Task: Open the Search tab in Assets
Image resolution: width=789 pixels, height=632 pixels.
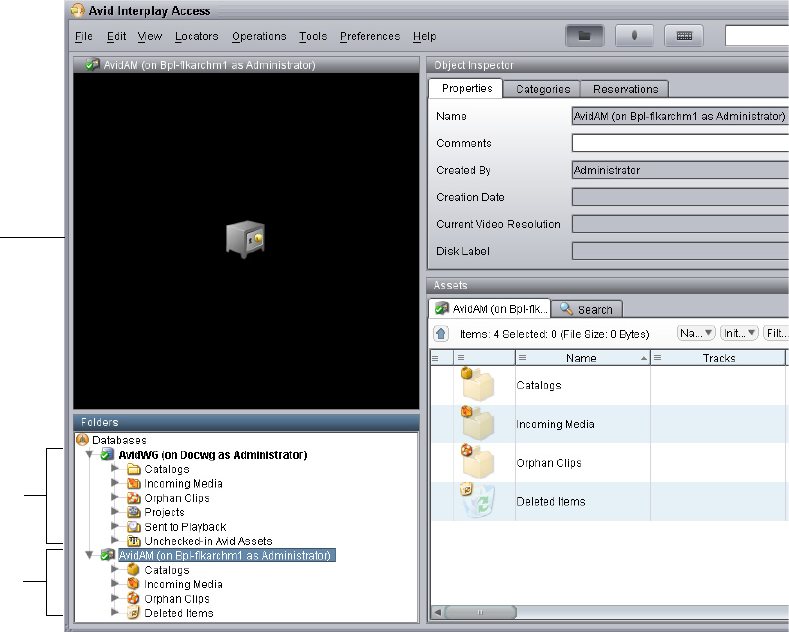Action: point(587,309)
